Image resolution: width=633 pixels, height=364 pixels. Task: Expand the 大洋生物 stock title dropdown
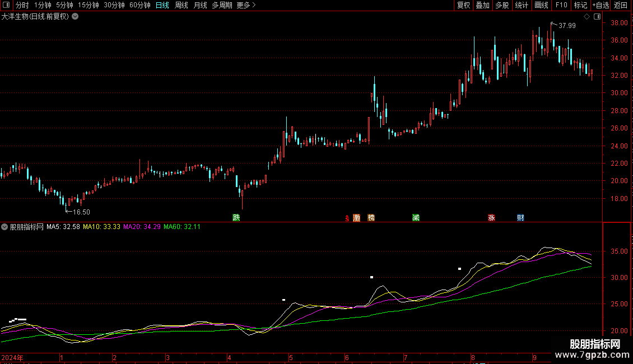tap(75, 17)
